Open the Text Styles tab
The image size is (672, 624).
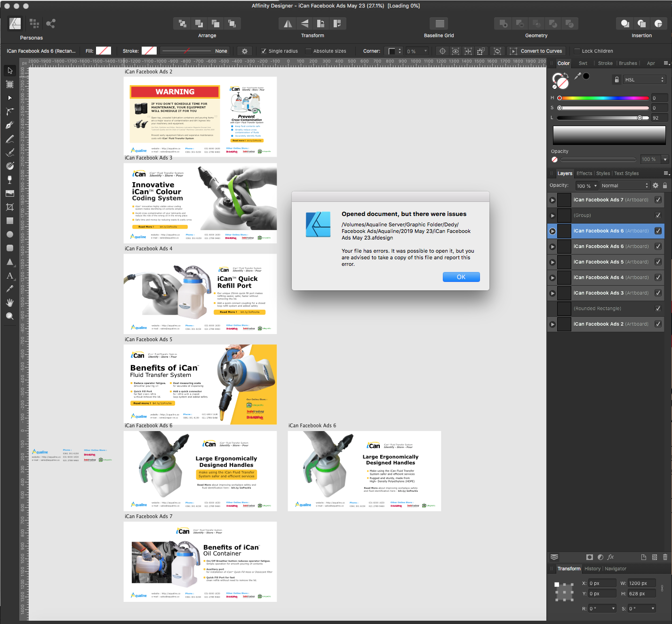pyautogui.click(x=626, y=174)
